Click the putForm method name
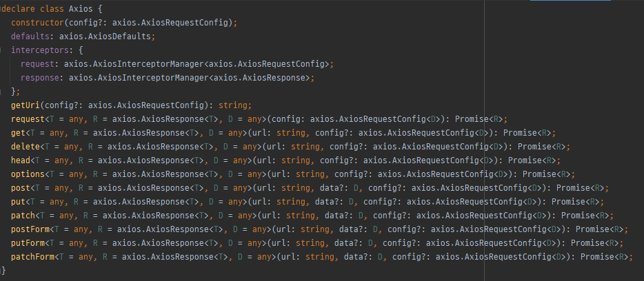 [x=28, y=242]
